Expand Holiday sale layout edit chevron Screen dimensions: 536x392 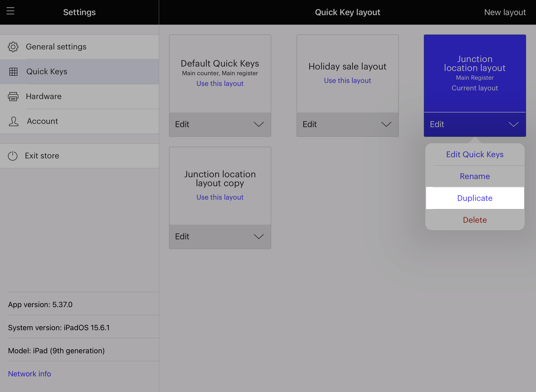pos(386,124)
